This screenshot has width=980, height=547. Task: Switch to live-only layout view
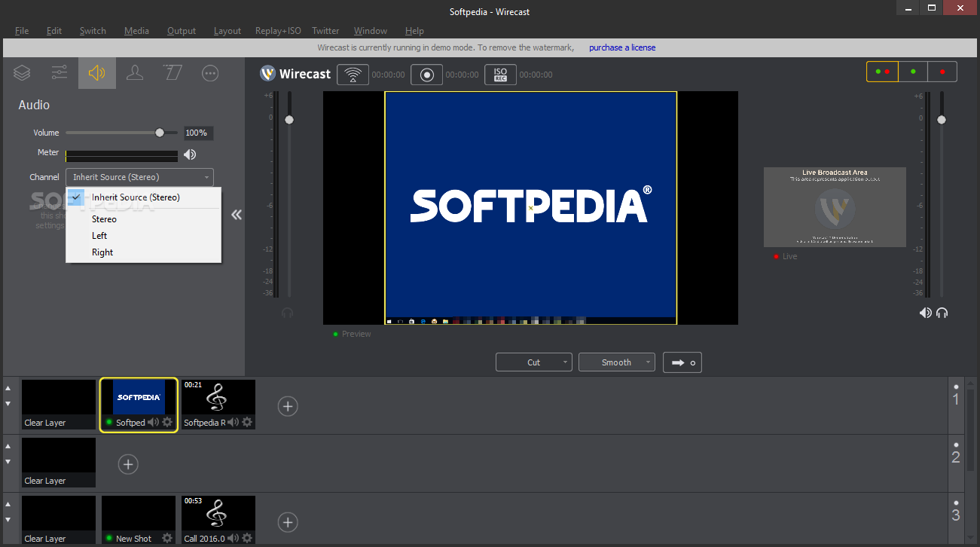pos(942,72)
